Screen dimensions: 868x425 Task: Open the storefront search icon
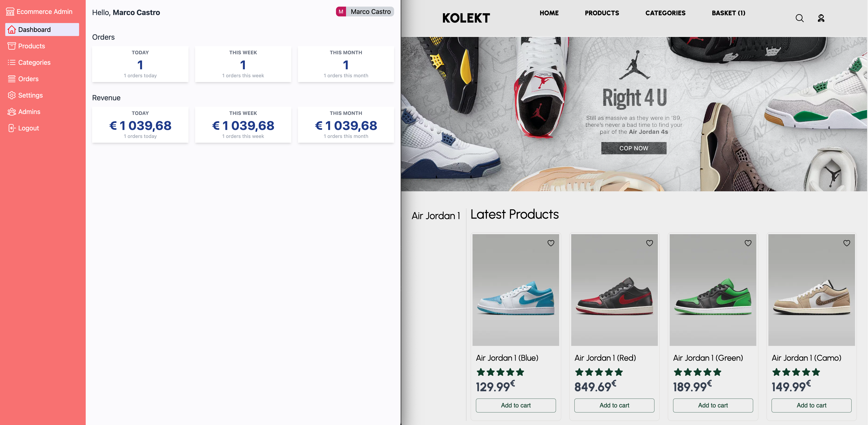pos(800,18)
